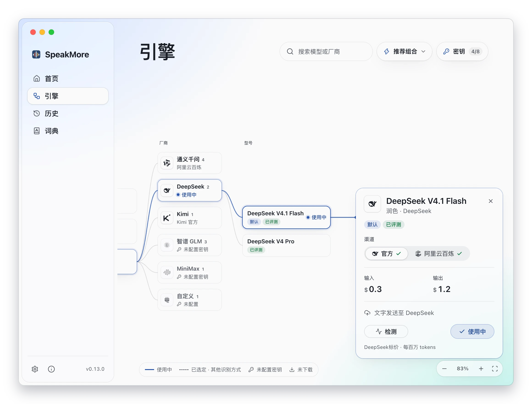
Task: Click the magnifier search icon
Action: coord(290,51)
